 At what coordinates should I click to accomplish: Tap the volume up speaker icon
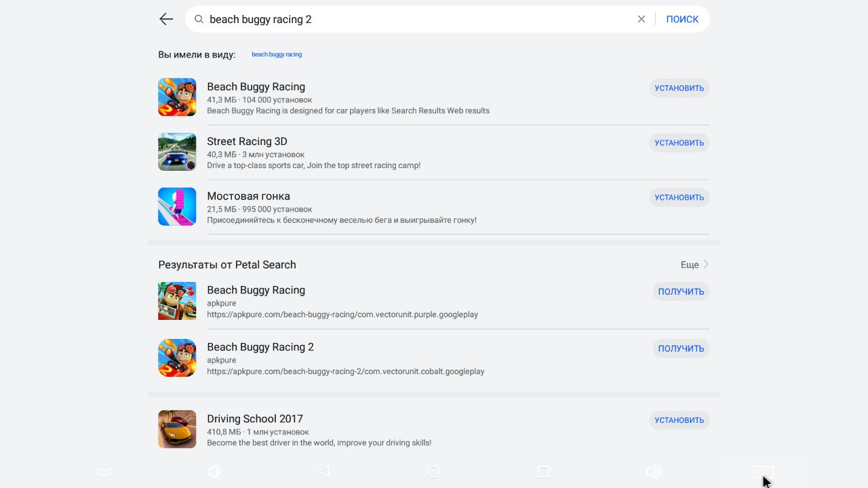tap(654, 472)
